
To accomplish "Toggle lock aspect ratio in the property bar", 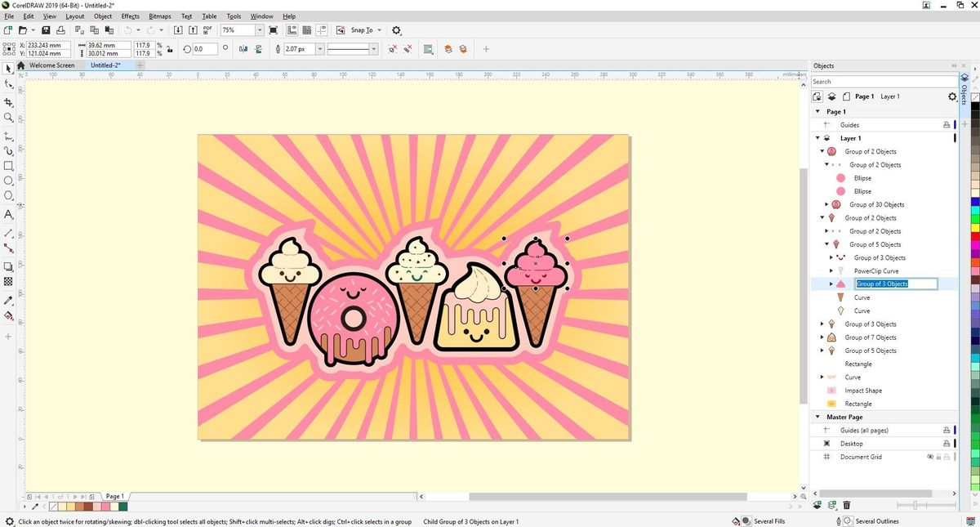I will point(169,49).
